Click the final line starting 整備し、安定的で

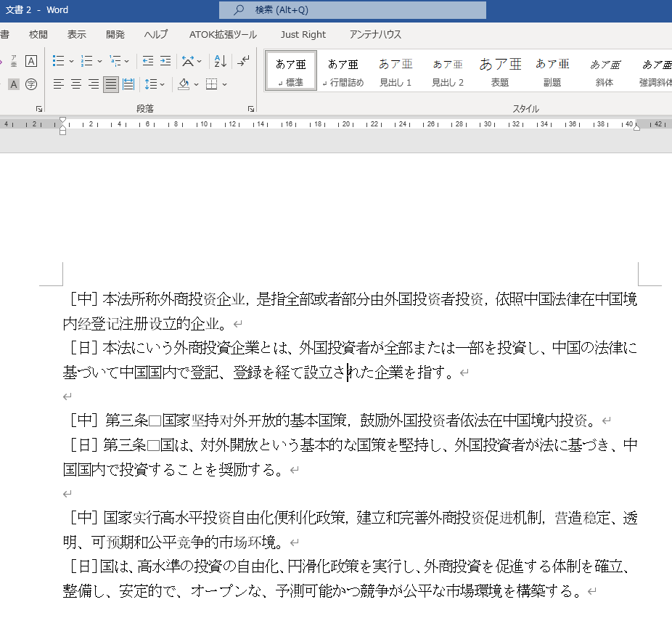coord(322,591)
